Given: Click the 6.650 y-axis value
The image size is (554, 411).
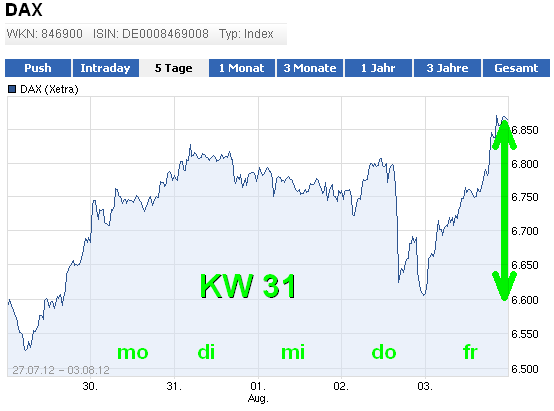Looking at the screenshot, I should point(525,265).
